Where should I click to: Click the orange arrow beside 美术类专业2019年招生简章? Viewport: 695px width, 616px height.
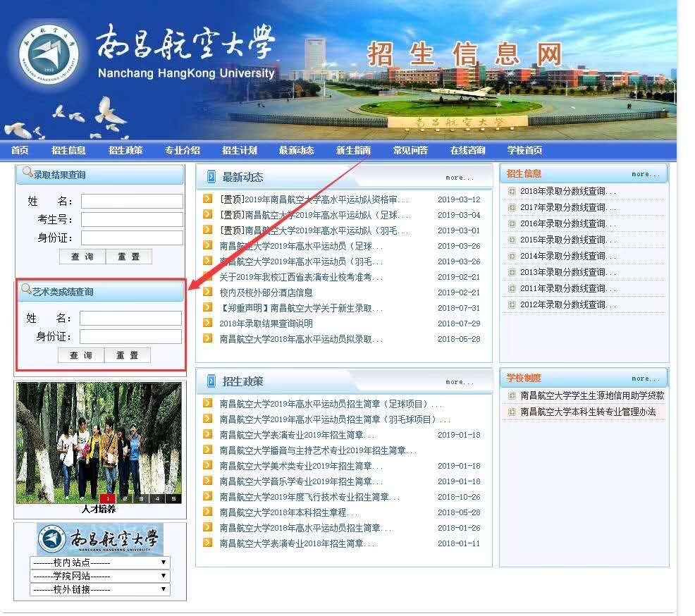pyautogui.click(x=207, y=465)
